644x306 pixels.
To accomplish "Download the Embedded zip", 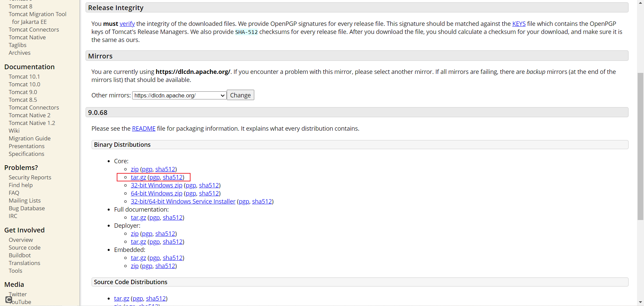I will [135, 266].
